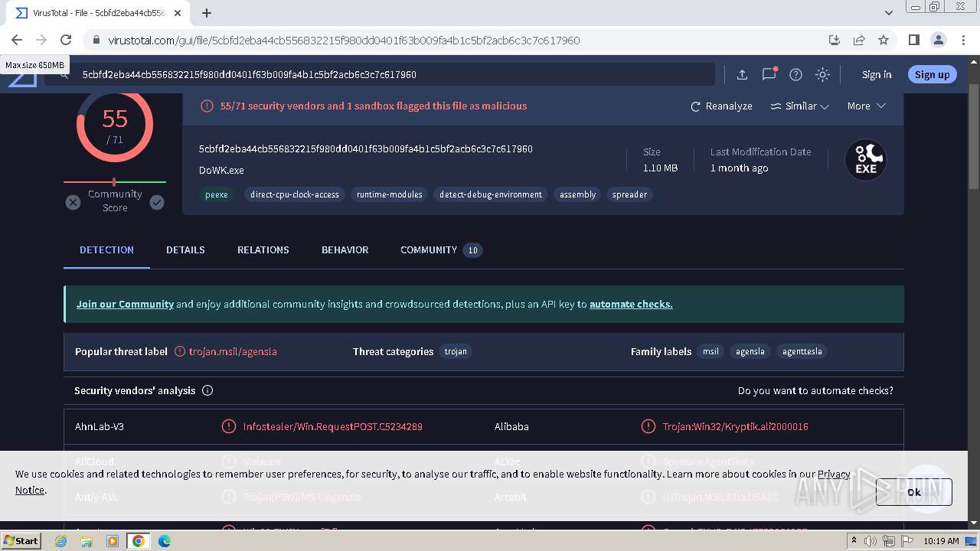Open the help question mark icon
Screen dimensions: 980x551
(795, 74)
